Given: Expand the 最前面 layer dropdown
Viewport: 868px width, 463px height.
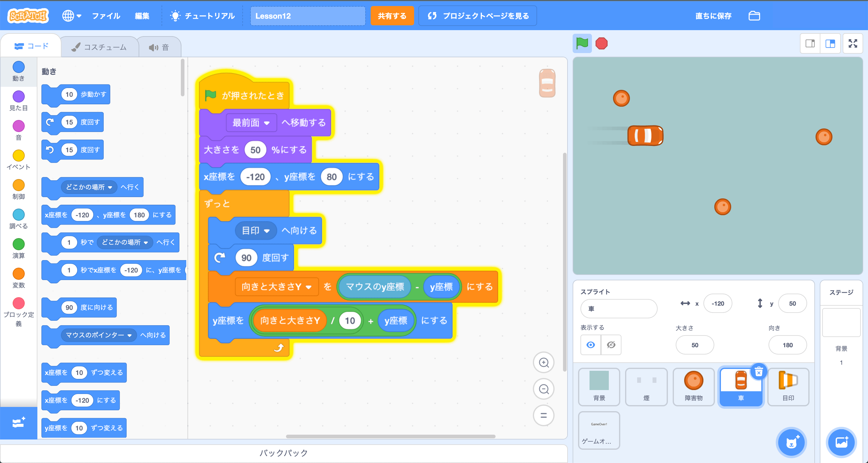Looking at the screenshot, I should coord(266,123).
